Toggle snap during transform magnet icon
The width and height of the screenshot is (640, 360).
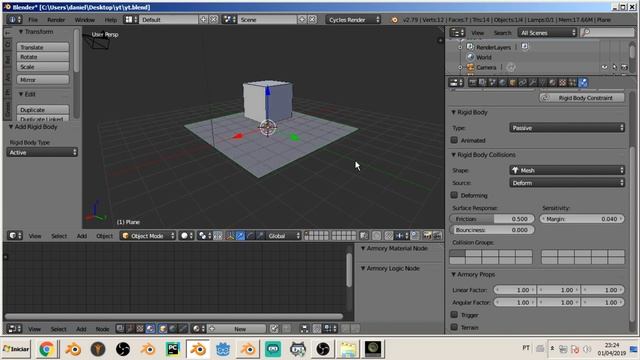[x=389, y=236]
